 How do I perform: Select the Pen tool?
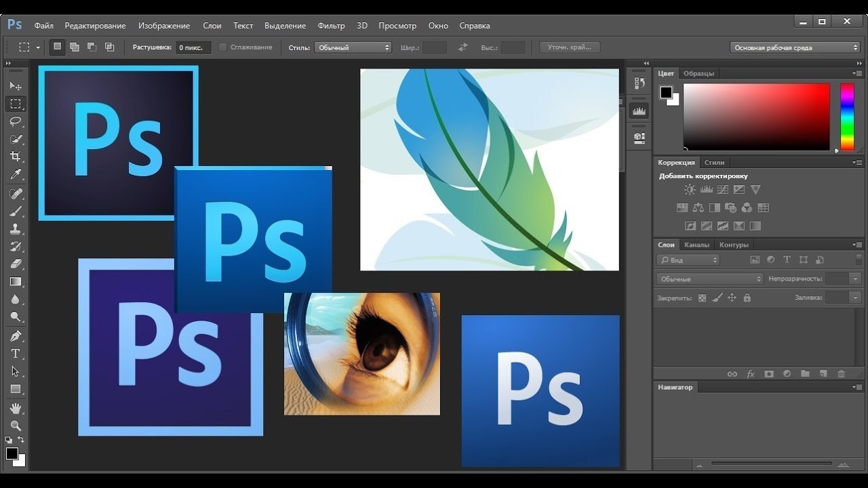(x=15, y=336)
